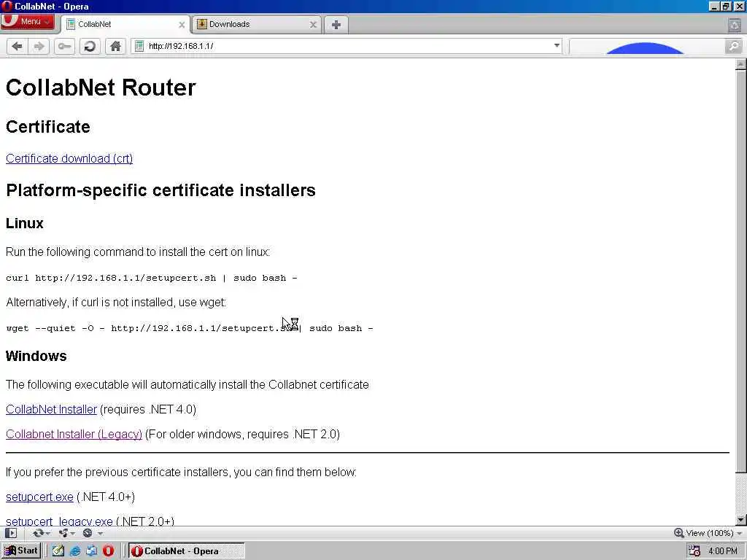
Task: Open the Opera Menu button
Action: pyautogui.click(x=27, y=22)
